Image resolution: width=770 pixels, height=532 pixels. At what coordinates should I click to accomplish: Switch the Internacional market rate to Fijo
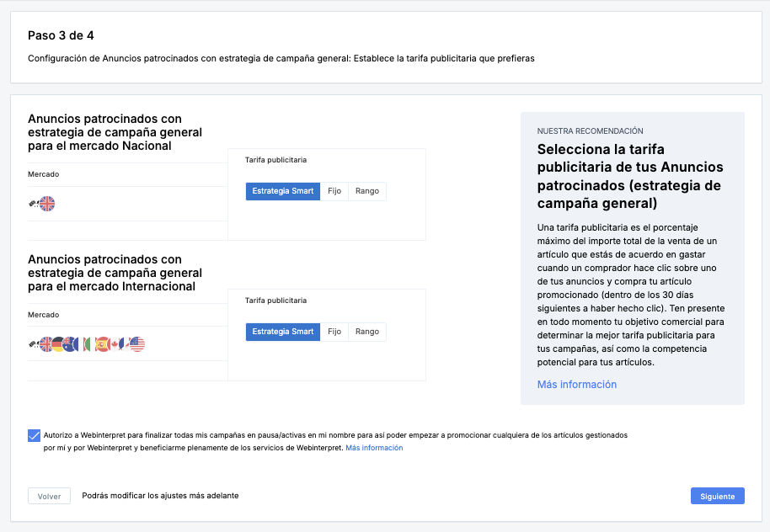coord(334,332)
